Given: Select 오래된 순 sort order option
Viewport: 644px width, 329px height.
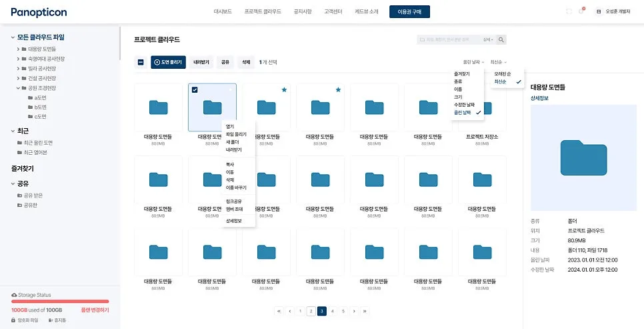Looking at the screenshot, I should 503,74.
